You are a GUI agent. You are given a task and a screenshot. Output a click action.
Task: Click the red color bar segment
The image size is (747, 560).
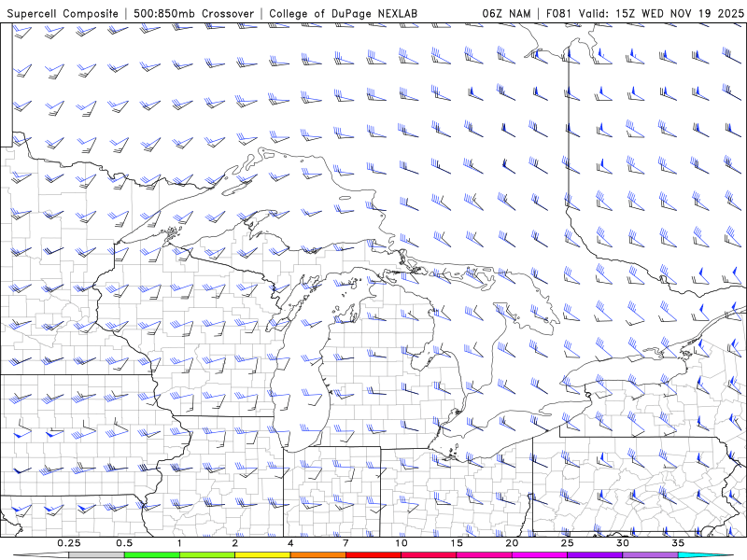coord(373,555)
